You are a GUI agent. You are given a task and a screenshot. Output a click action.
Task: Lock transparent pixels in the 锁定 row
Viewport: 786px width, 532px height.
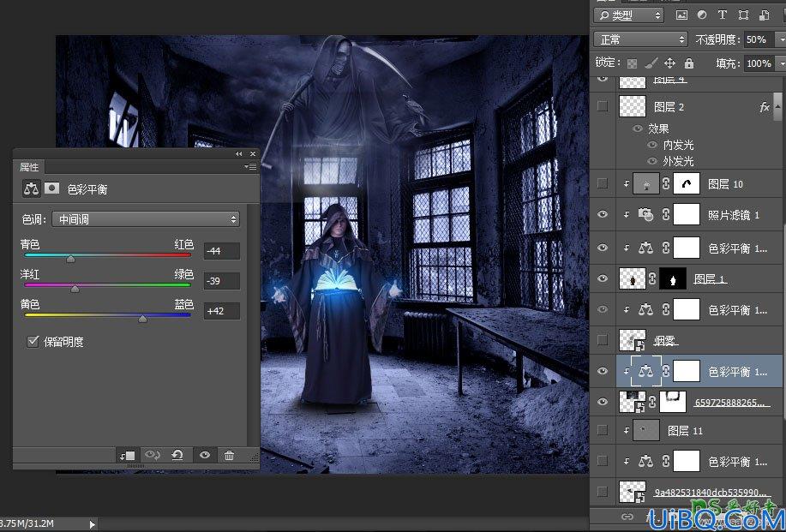632,63
